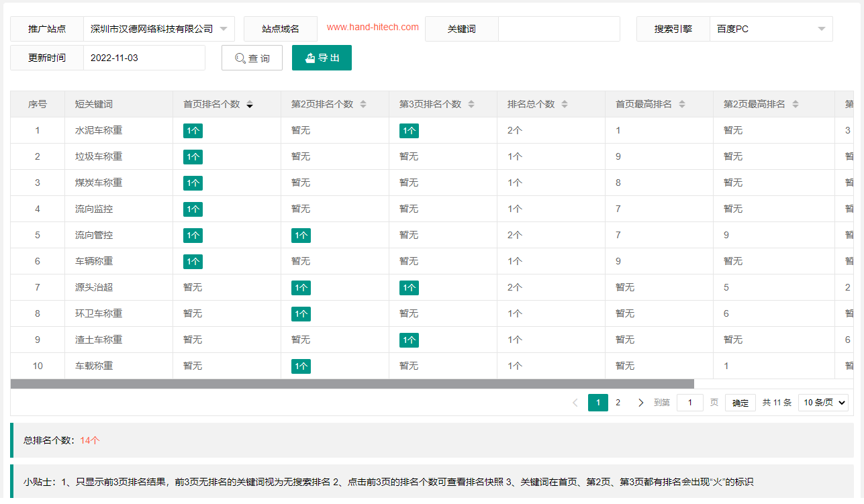Click the sort arrows on 第2页排名个数 column
864x504 pixels.
click(x=363, y=103)
